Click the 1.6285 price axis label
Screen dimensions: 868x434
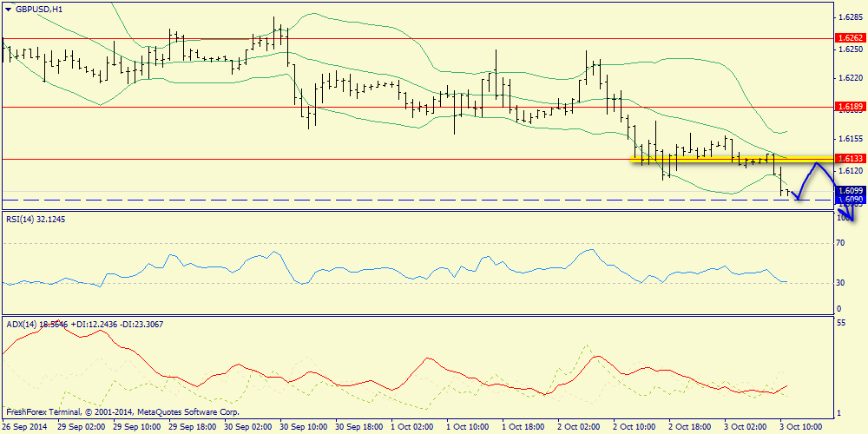(849, 17)
